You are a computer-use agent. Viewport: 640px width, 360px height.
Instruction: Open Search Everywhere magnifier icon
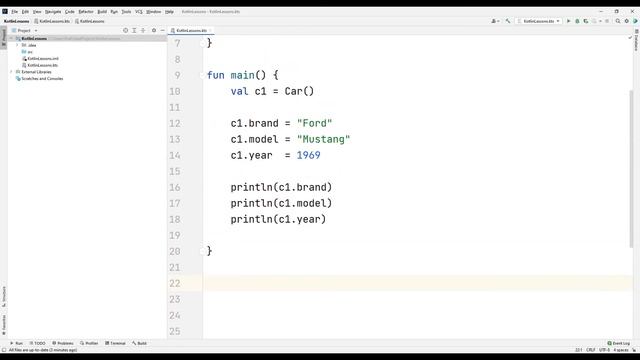(618, 21)
